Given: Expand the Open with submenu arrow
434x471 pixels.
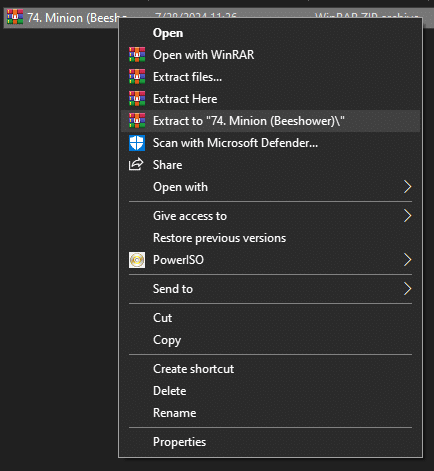Looking at the screenshot, I should 407,187.
